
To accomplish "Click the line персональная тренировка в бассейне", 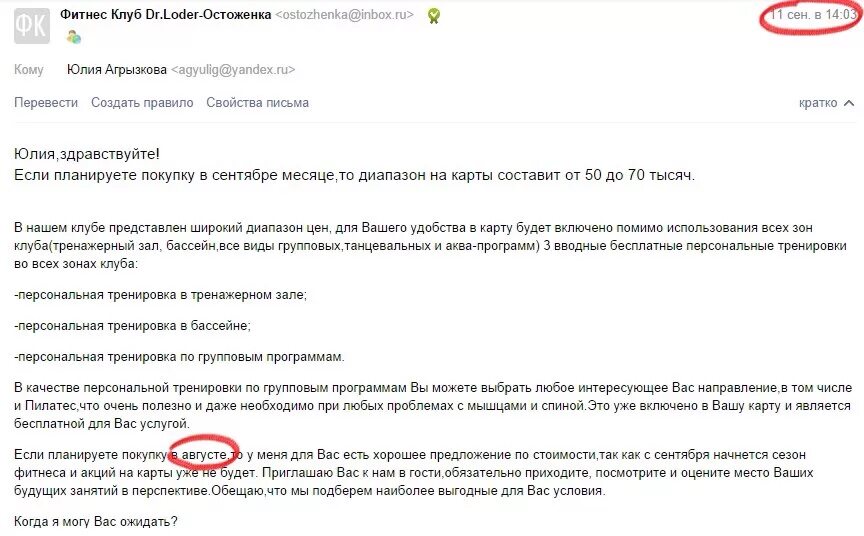I will pos(132,326).
